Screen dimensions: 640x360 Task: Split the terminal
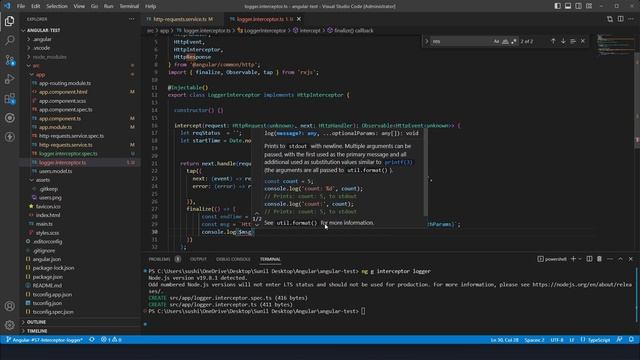point(589,259)
